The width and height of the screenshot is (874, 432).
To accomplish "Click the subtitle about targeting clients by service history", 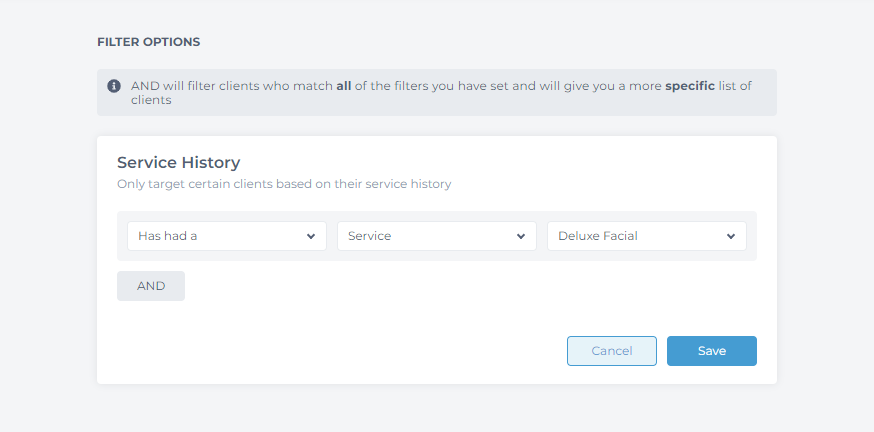I will [284, 184].
